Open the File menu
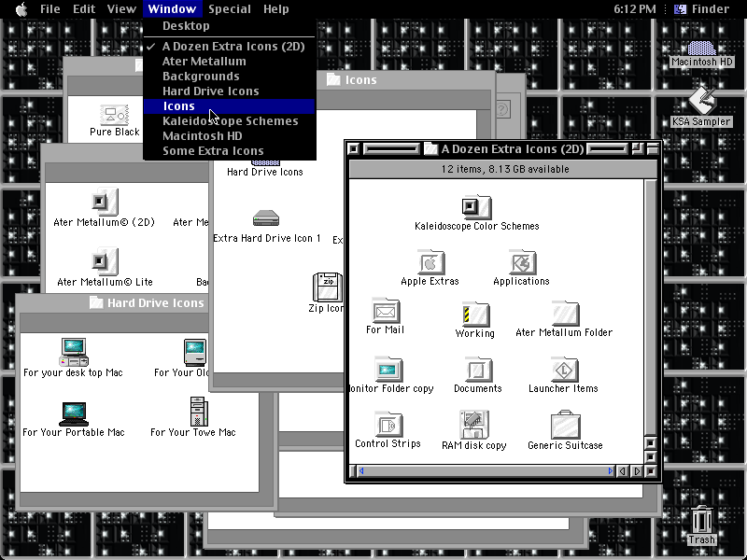 [49, 9]
